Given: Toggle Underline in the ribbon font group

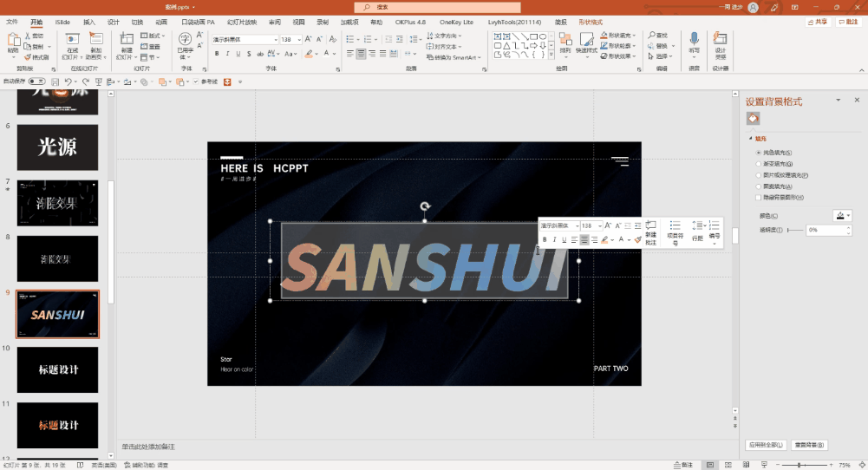Looking at the screenshot, I should pos(238,54).
